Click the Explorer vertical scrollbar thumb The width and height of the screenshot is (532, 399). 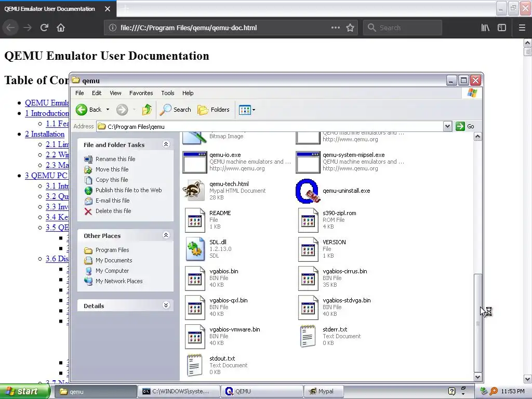pos(478,322)
